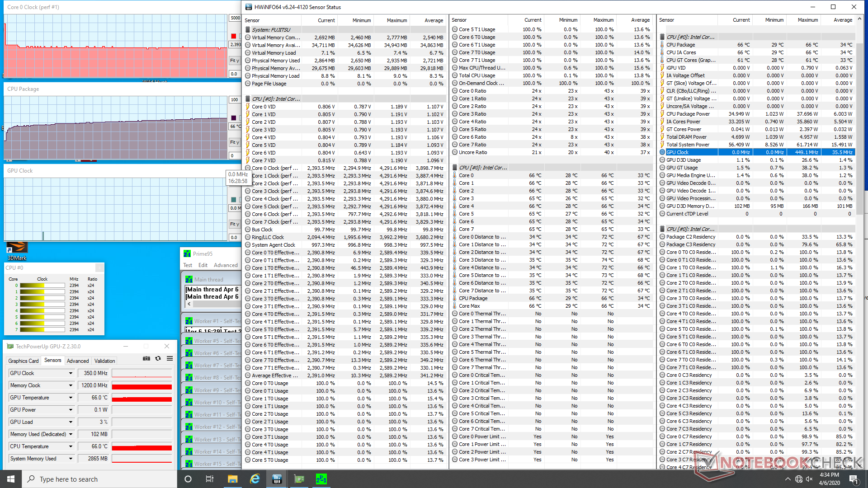
Task: Click the dark purple swatch on CPU Package graph
Action: tap(234, 118)
